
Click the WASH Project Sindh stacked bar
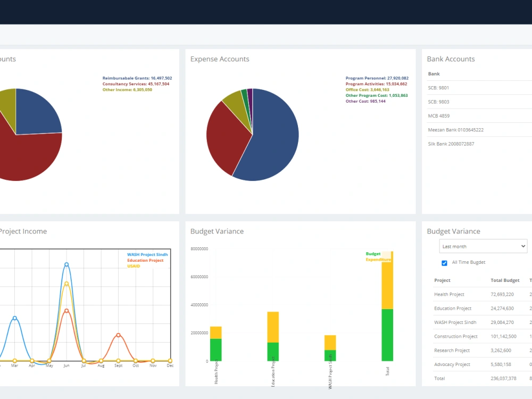[330, 348]
